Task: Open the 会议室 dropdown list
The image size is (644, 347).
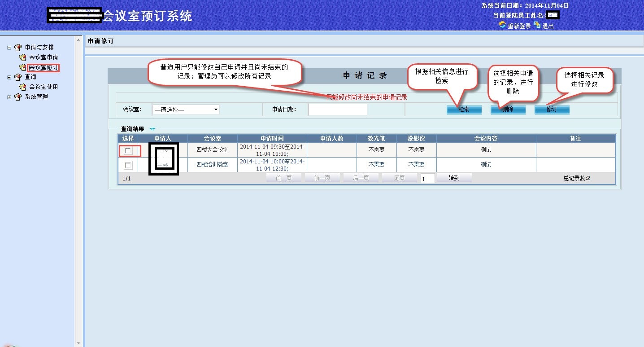Action: click(x=186, y=110)
